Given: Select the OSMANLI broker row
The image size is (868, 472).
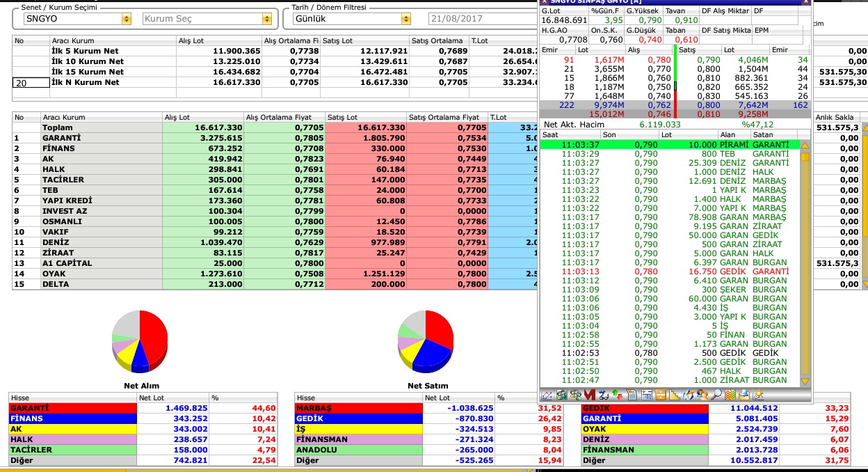Looking at the screenshot, I should coord(273,221).
